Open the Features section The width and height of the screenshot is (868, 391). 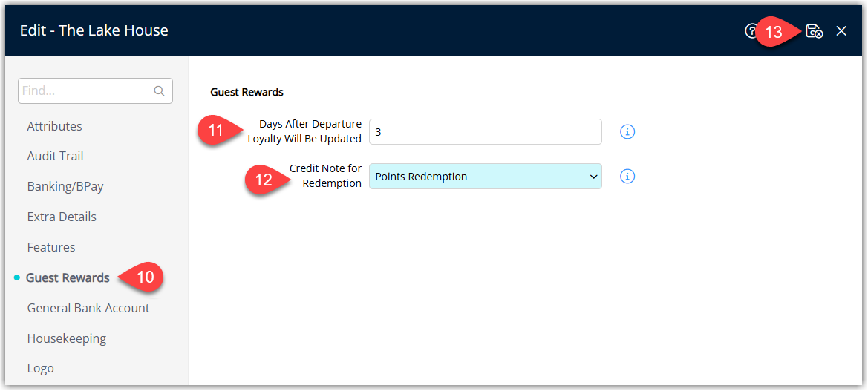pyautogui.click(x=51, y=247)
